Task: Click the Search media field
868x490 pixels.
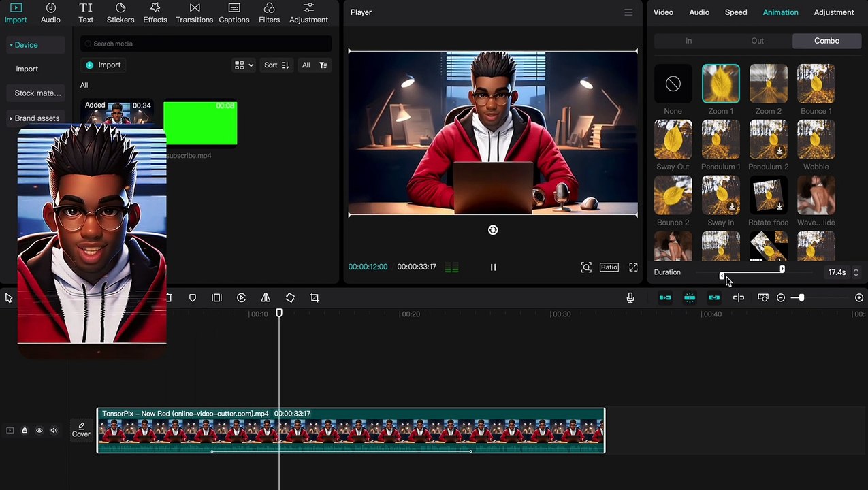Action: point(206,44)
